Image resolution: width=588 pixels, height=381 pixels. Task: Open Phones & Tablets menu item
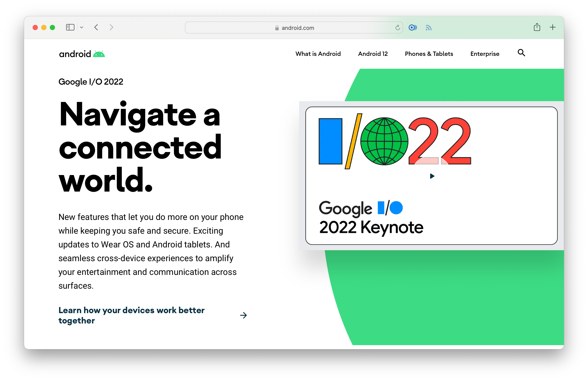pyautogui.click(x=429, y=54)
